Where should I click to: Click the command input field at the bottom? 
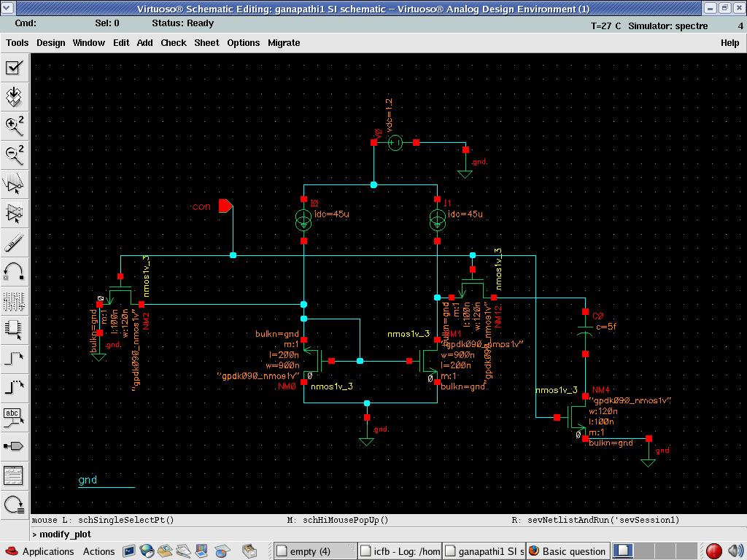coord(365,534)
